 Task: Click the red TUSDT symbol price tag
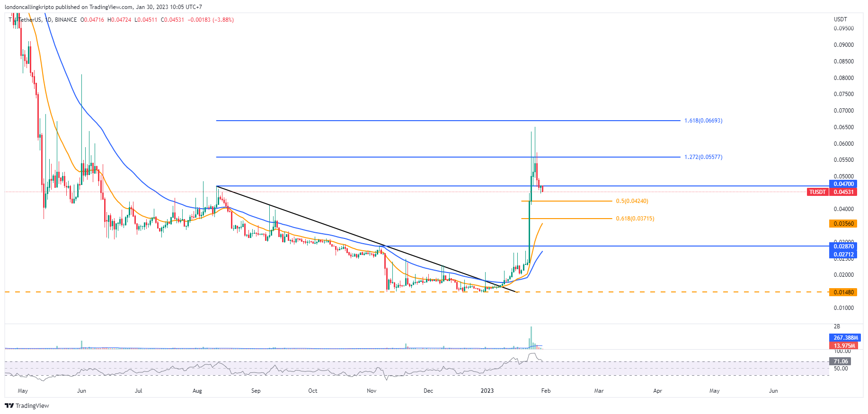click(x=817, y=192)
